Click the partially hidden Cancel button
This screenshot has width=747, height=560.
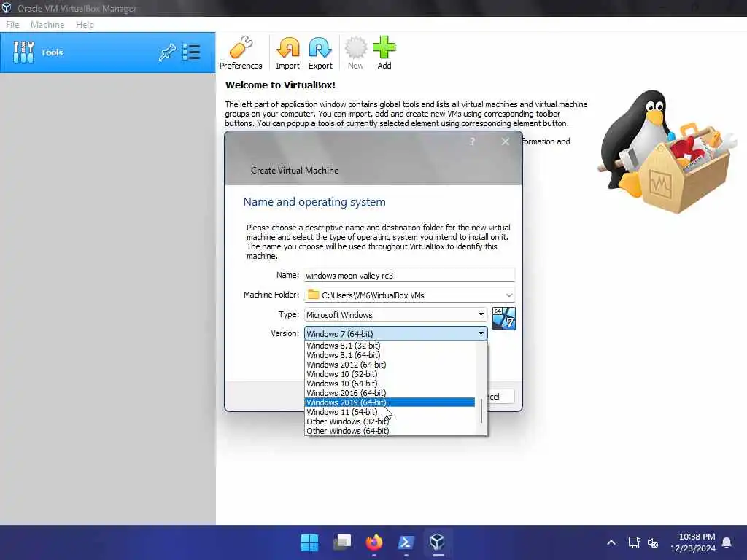click(x=500, y=397)
